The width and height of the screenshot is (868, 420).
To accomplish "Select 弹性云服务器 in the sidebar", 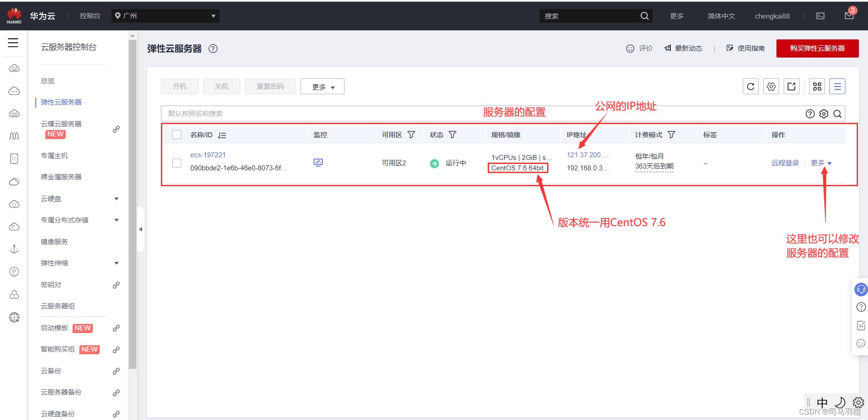I will click(x=61, y=102).
